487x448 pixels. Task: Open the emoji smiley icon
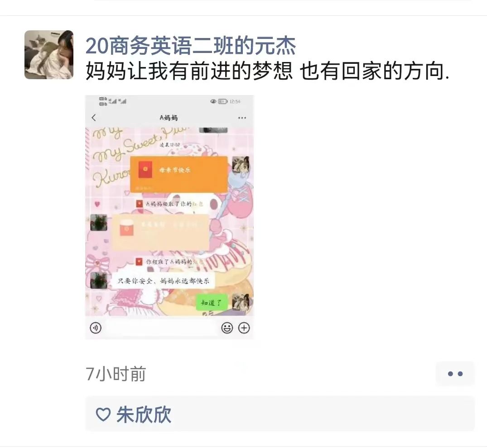tap(227, 328)
